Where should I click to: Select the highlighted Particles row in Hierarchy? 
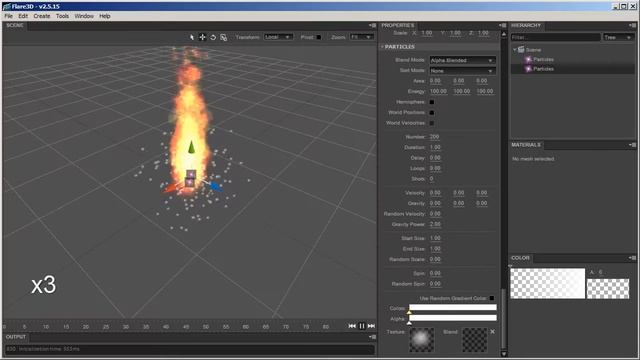point(573,69)
